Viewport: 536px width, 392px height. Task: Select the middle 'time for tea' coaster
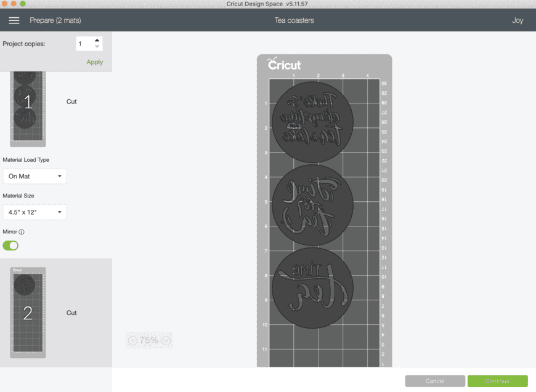click(x=312, y=205)
